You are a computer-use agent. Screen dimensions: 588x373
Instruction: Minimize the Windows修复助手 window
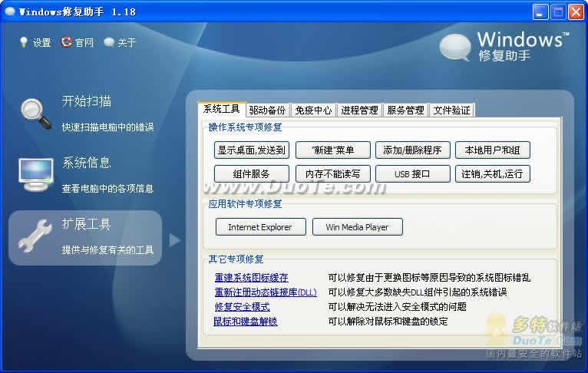(540, 12)
